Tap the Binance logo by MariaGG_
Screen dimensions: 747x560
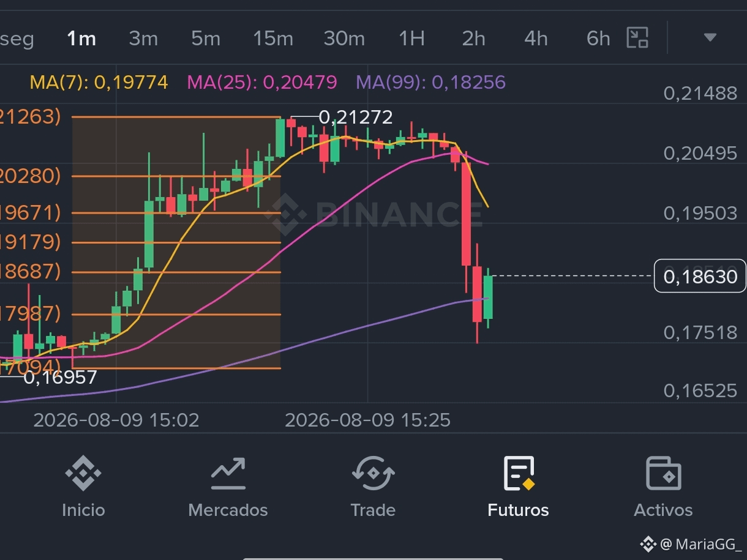648,543
